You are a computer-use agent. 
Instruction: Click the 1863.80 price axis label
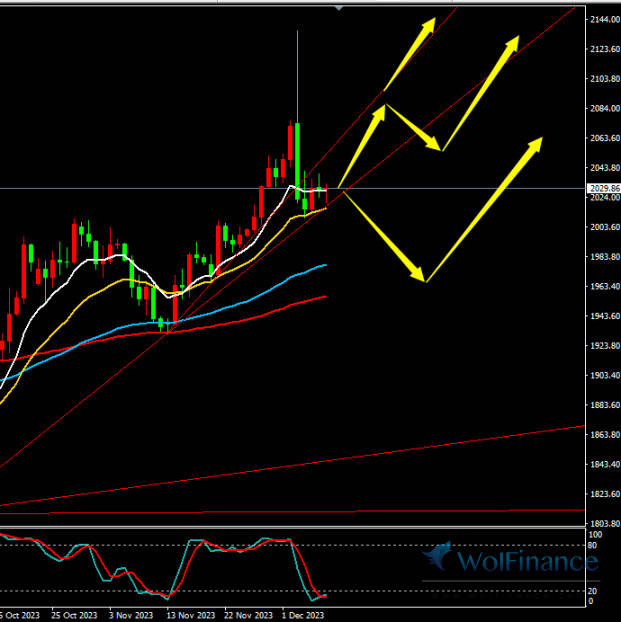[605, 435]
